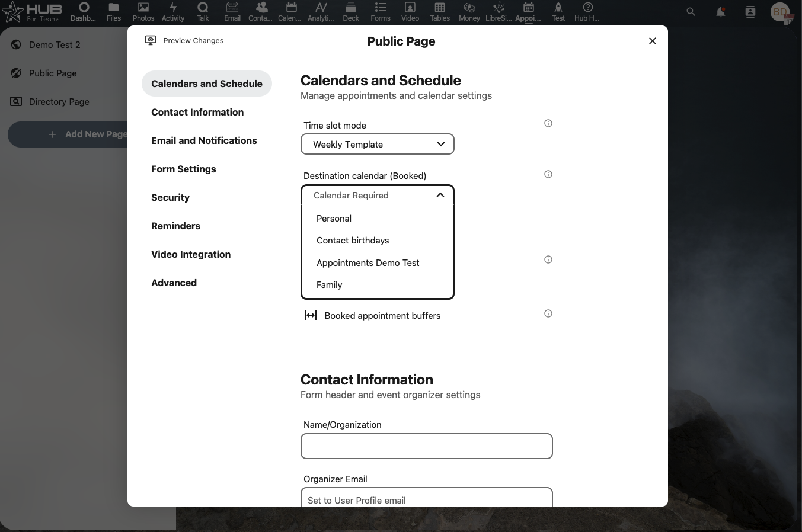Open the Video app icon
Viewport: 802px width, 532px height.
click(410, 11)
